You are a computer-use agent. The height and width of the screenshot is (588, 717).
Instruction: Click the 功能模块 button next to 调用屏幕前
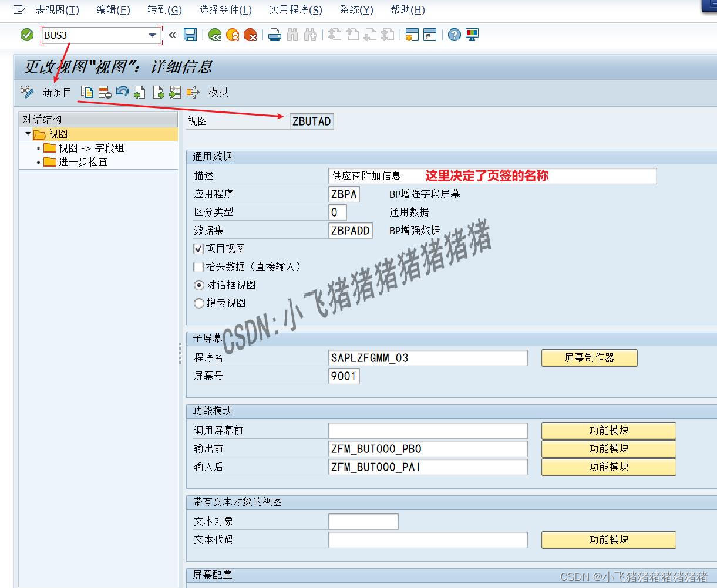coord(608,430)
